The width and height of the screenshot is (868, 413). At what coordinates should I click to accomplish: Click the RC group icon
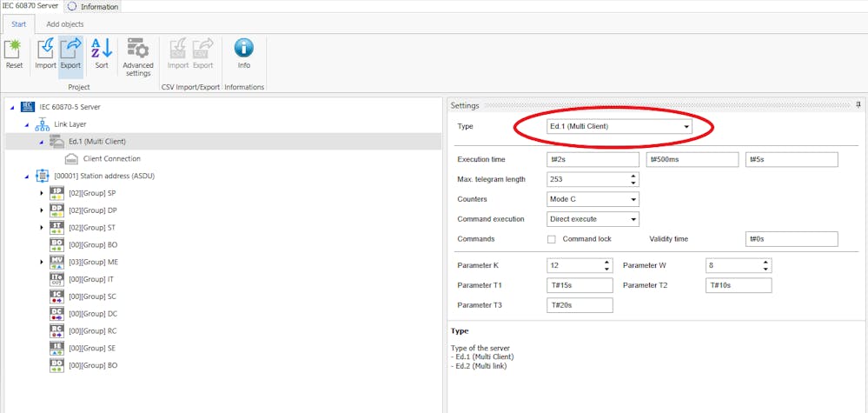(x=56, y=330)
